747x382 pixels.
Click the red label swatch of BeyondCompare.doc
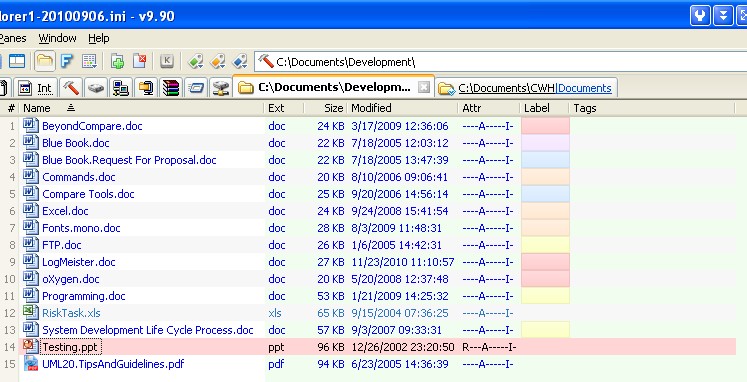click(545, 126)
